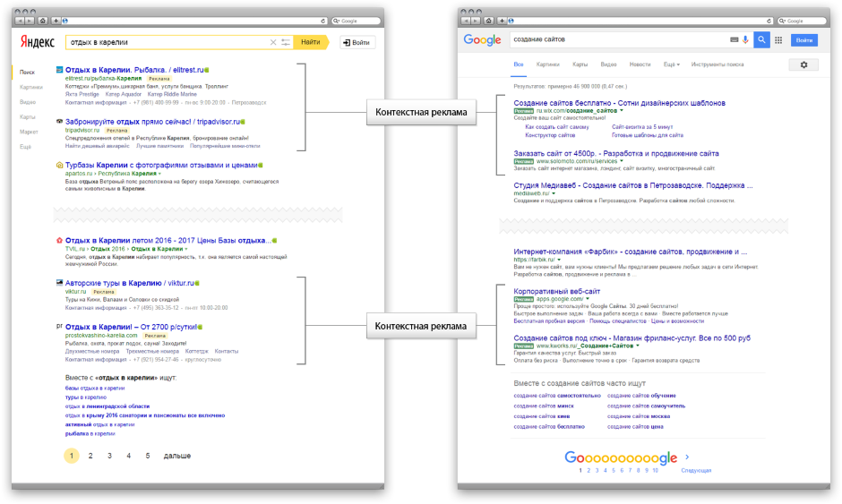Click the Результатов: примерно 46 900 000 text

coord(571,86)
